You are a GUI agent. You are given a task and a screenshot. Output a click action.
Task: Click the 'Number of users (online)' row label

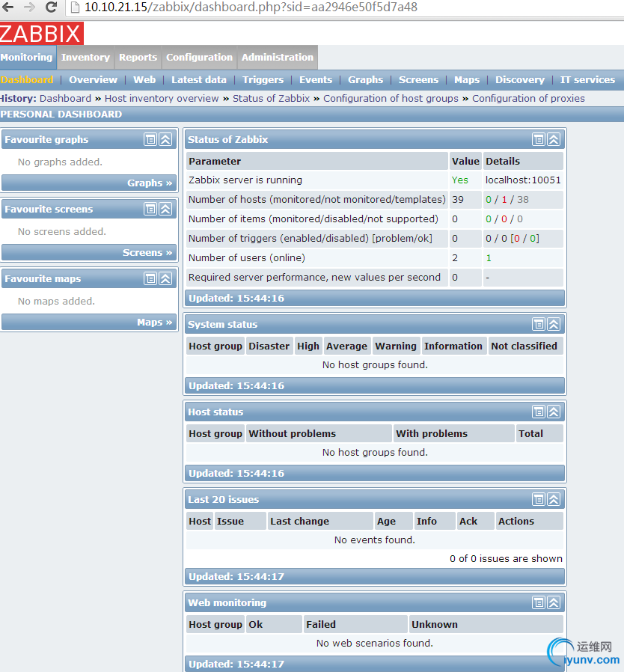[247, 257]
